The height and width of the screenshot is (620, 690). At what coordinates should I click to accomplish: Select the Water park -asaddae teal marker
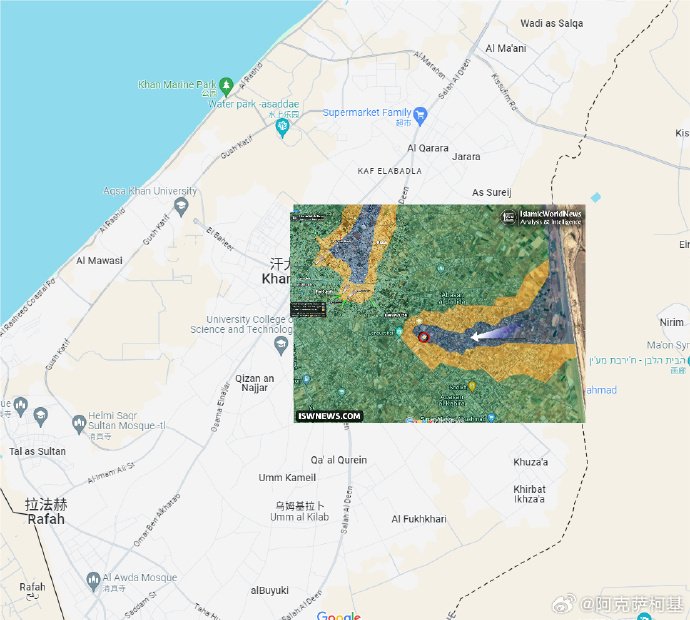click(x=282, y=128)
